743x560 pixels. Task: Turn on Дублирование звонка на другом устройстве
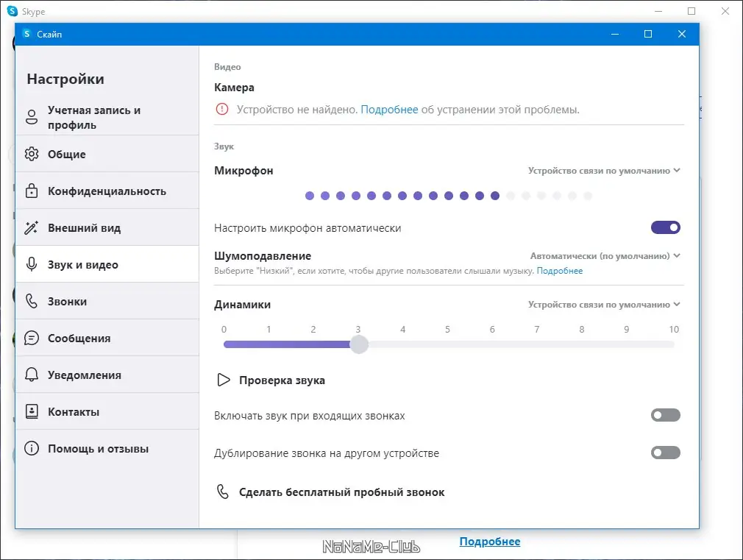coord(665,453)
